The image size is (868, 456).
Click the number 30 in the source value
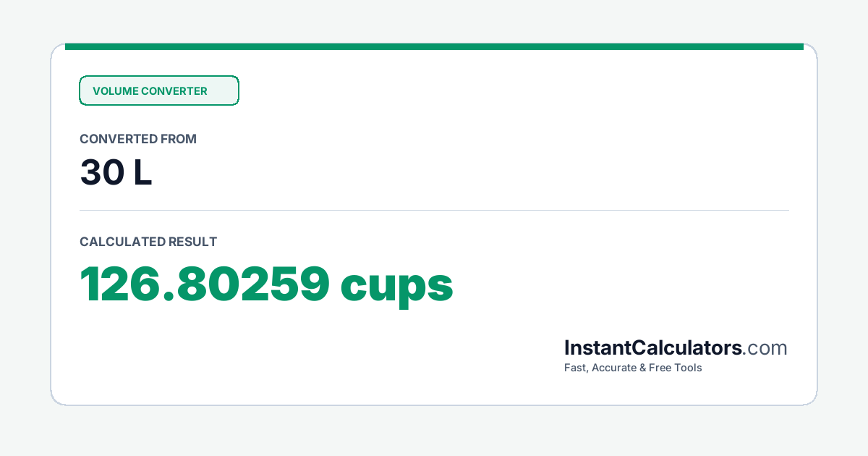click(x=102, y=173)
